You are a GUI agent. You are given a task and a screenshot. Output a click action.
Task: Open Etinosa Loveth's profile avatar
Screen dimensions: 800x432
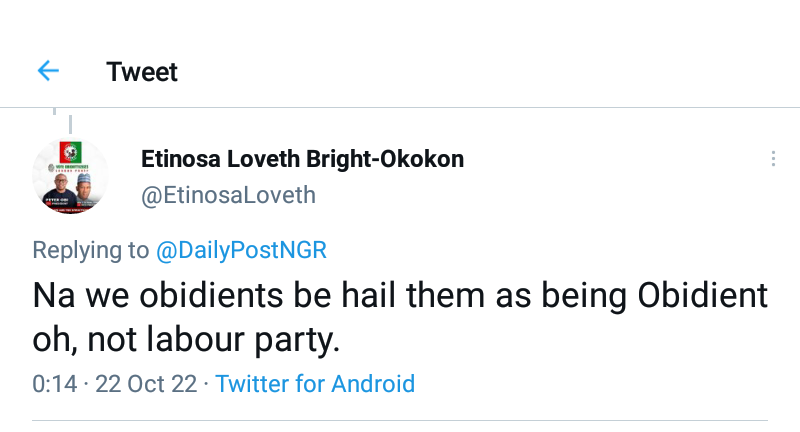click(x=70, y=175)
